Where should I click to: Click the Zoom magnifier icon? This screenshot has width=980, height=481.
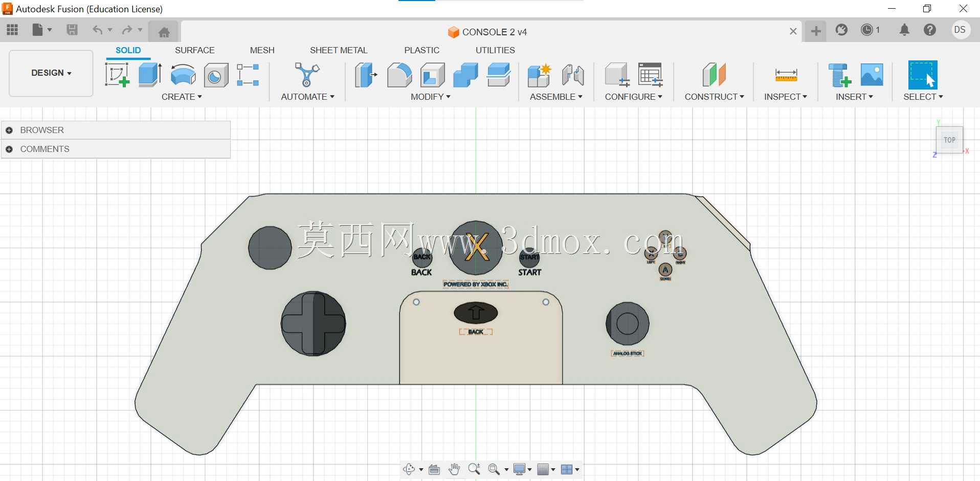474,469
